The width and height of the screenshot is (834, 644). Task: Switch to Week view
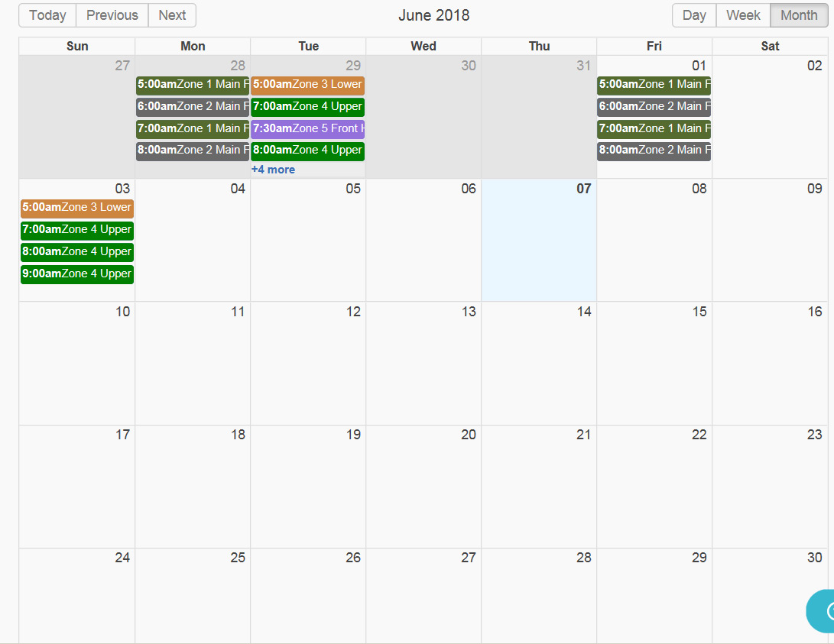(x=743, y=15)
